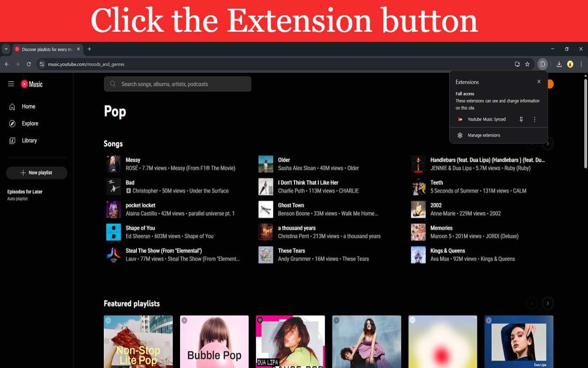View site information icon in address bar
Image resolution: width=588 pixels, height=368 pixels.
tap(42, 64)
